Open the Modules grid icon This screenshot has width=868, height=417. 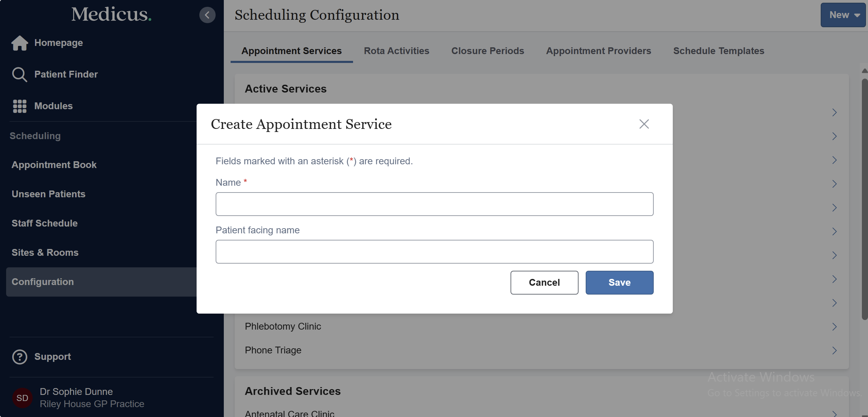(19, 106)
